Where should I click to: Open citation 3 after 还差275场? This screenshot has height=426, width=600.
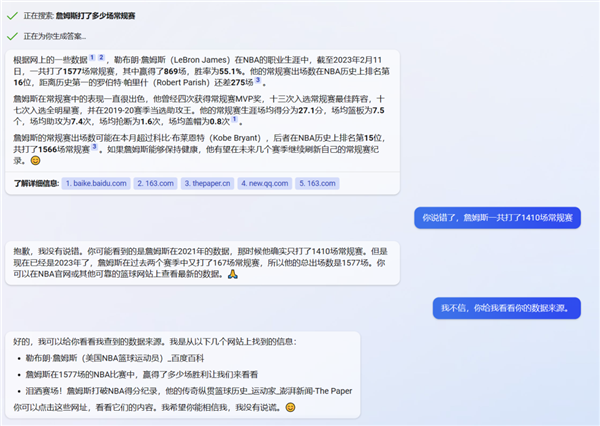(258, 80)
